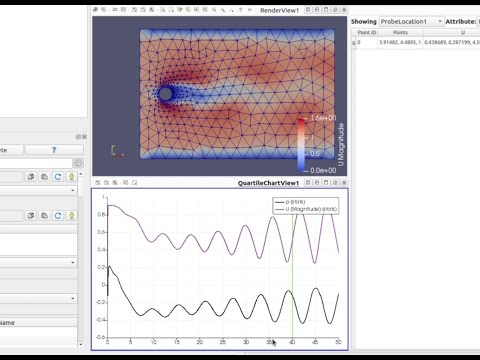The height and width of the screenshot is (360, 480).
Task: Open Showing ProbeLocation1 dropdown
Action: pyautogui.click(x=412, y=22)
